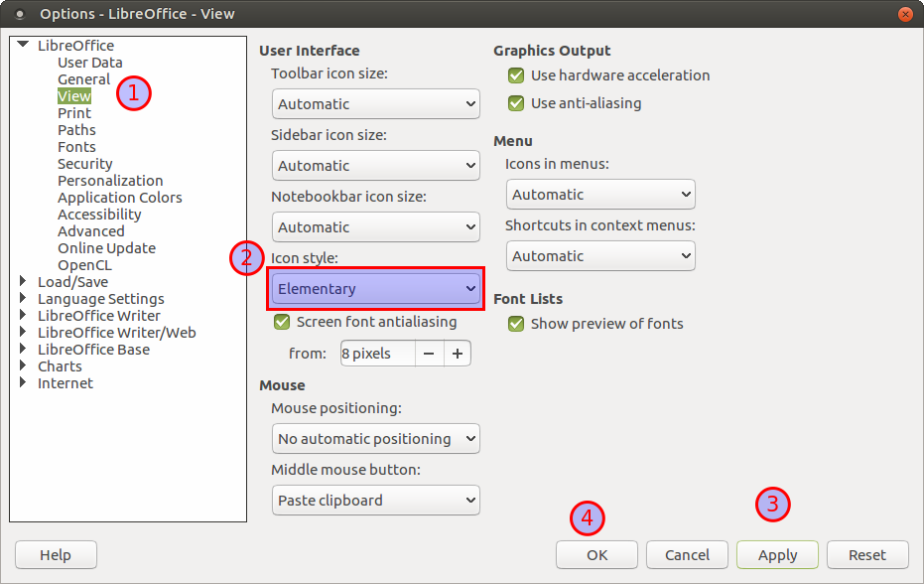Toggle Use anti-aliasing checkbox
Screen dimensions: 924x584
(516, 103)
